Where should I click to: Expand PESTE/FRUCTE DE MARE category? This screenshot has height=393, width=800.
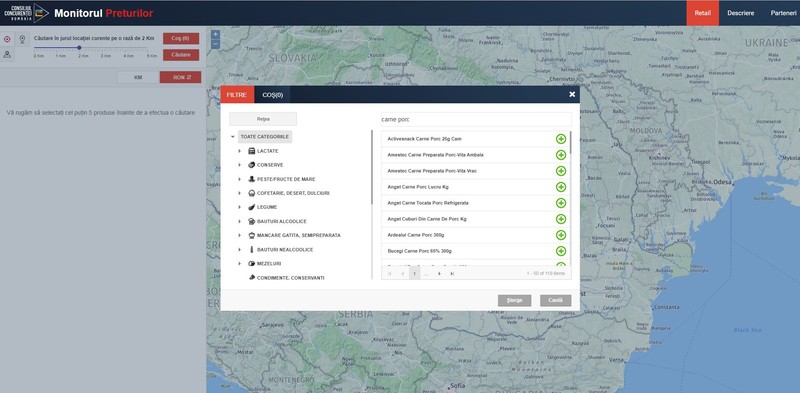tap(239, 179)
